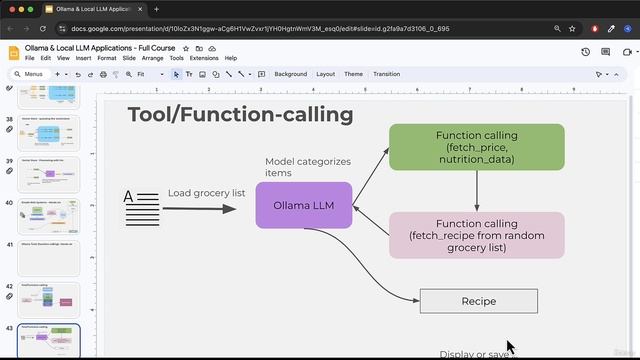Screen dimensions: 640x360
Task: Collapse the menus with chevron up
Action: [616, 74]
